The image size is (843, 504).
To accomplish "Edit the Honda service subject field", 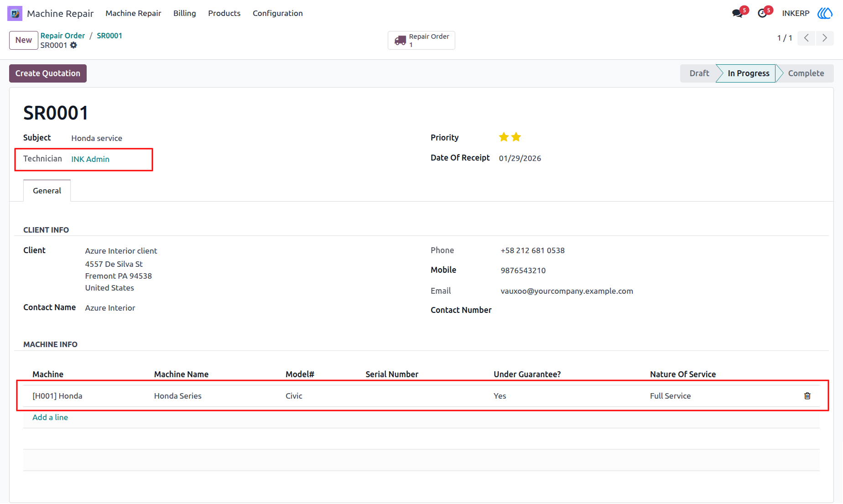I will (x=97, y=138).
